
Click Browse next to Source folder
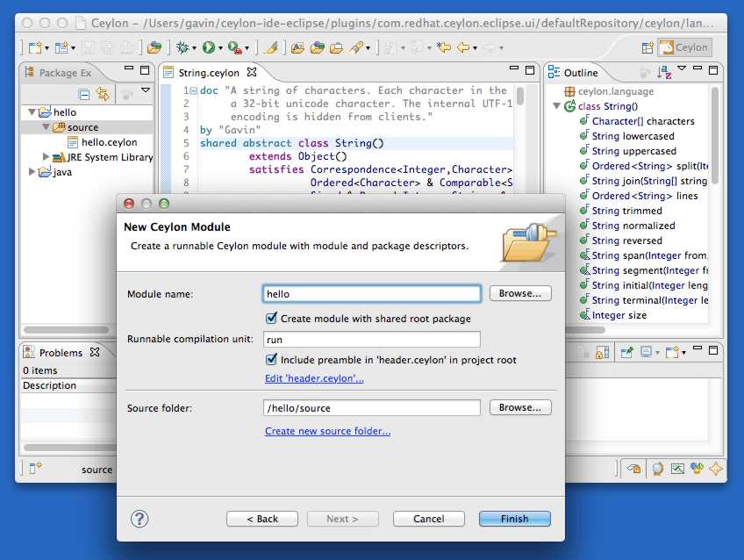[520, 407]
